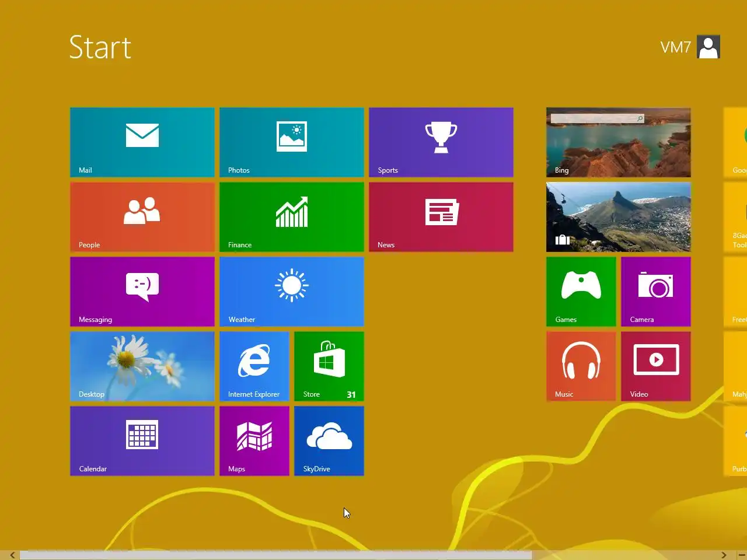Open the News tile

[x=441, y=217]
